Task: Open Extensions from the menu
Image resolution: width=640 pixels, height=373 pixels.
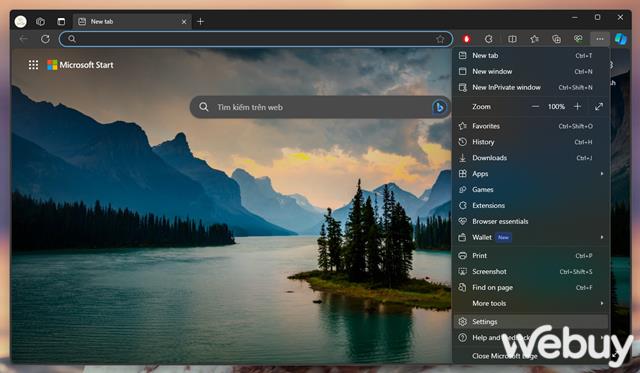Action: pyautogui.click(x=531, y=206)
